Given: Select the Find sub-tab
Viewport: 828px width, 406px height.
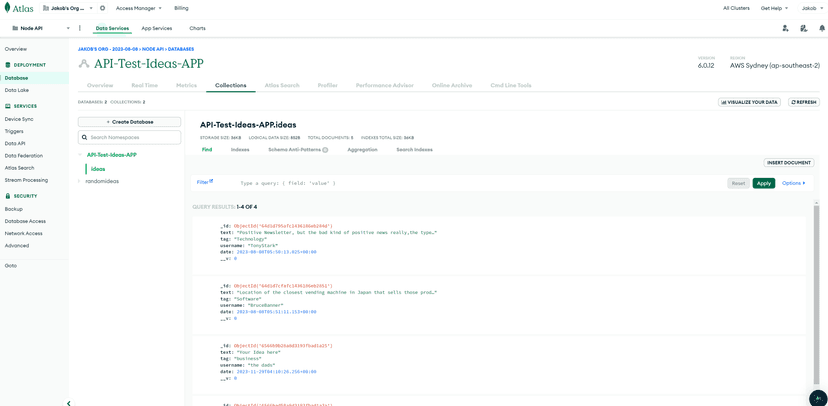Looking at the screenshot, I should (207, 150).
